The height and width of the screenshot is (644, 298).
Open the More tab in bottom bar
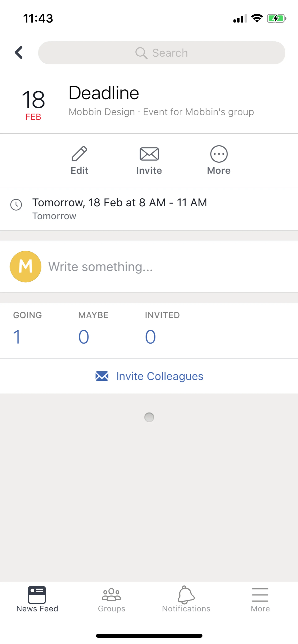coord(260,599)
